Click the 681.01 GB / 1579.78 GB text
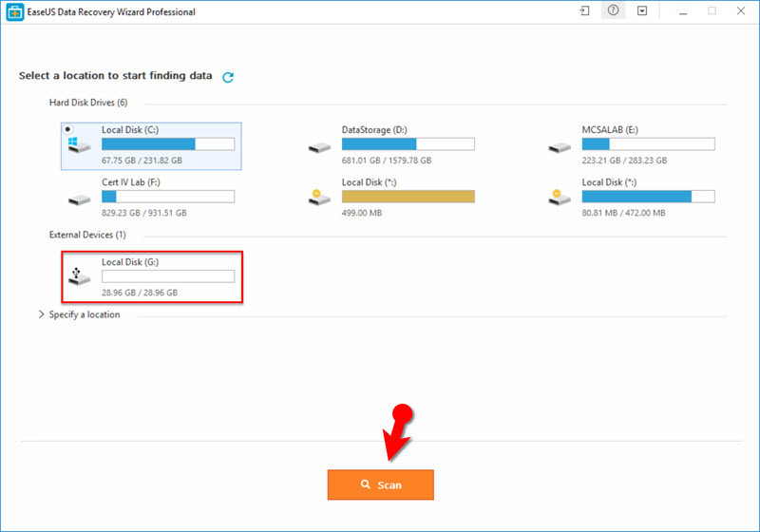This screenshot has height=532, width=760. 387,161
